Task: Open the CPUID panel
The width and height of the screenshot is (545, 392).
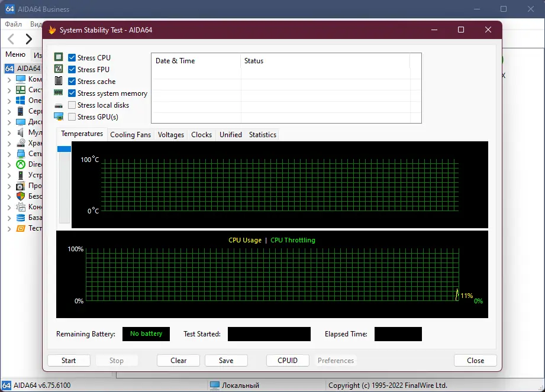Action: tap(288, 361)
